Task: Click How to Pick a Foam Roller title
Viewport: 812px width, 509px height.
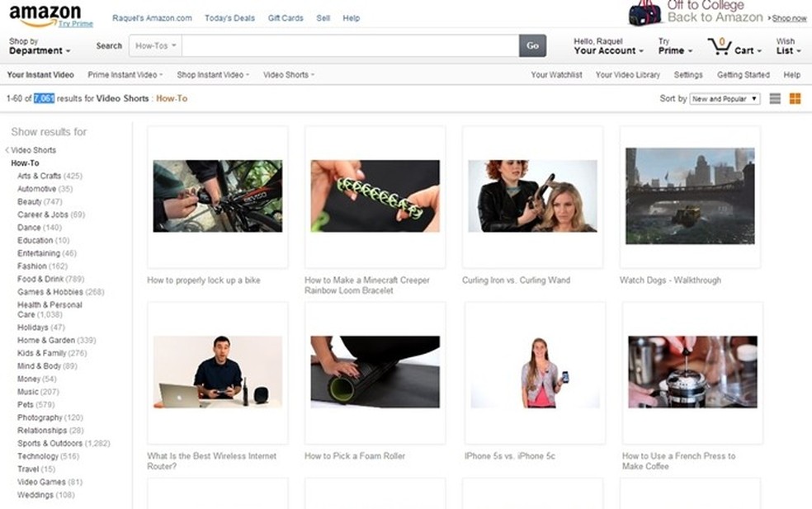Action: click(355, 456)
